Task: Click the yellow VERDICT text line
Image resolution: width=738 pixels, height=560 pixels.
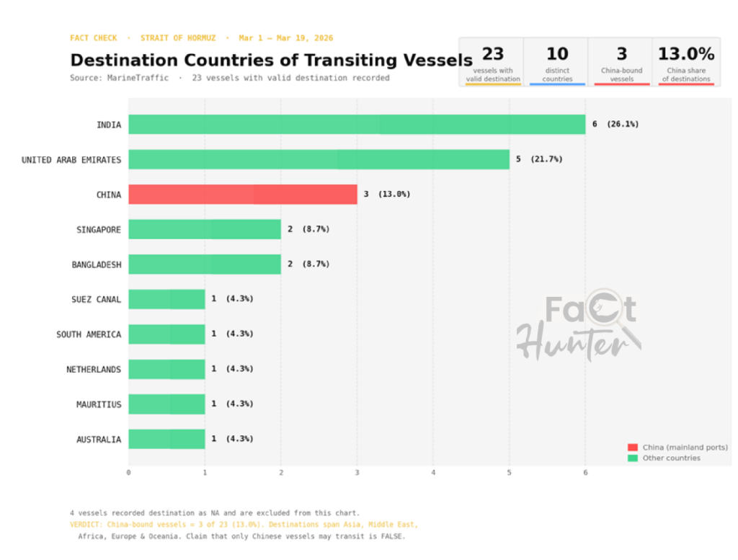Action: pyautogui.click(x=244, y=525)
